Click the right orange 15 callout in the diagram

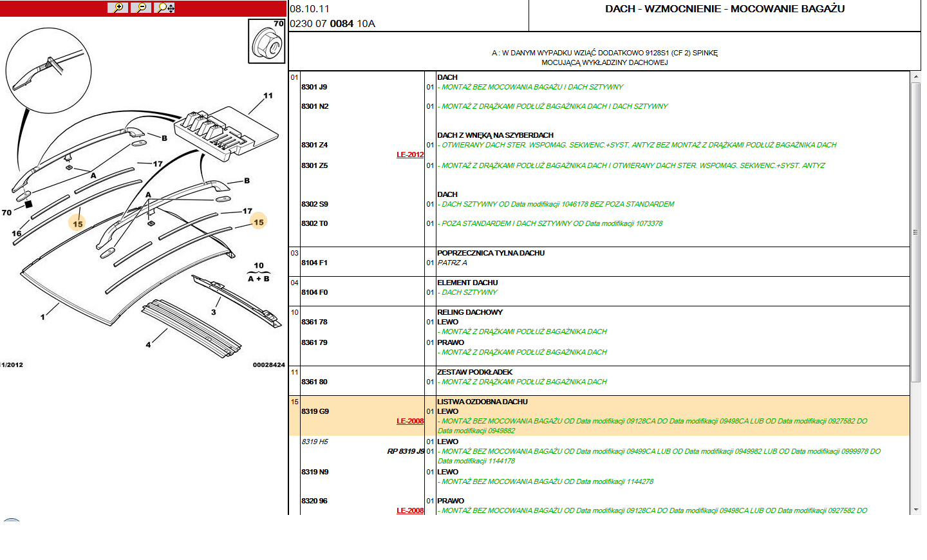click(x=259, y=221)
